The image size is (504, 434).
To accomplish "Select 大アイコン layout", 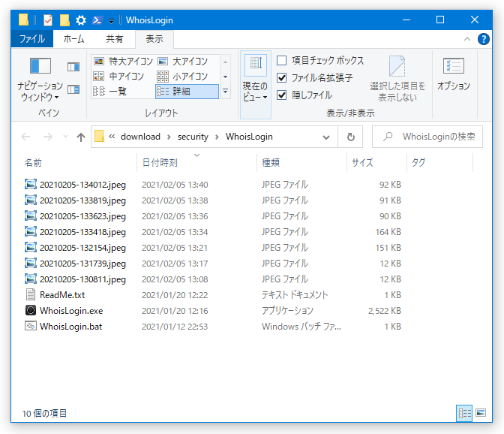I will (183, 61).
